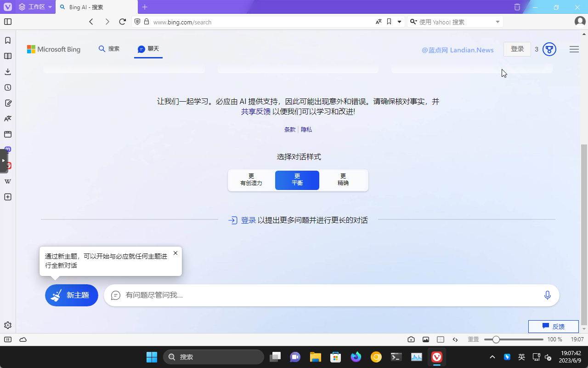Open Microsoft Rewards trophy icon
Screen dimensions: 588x368
coord(549,49)
